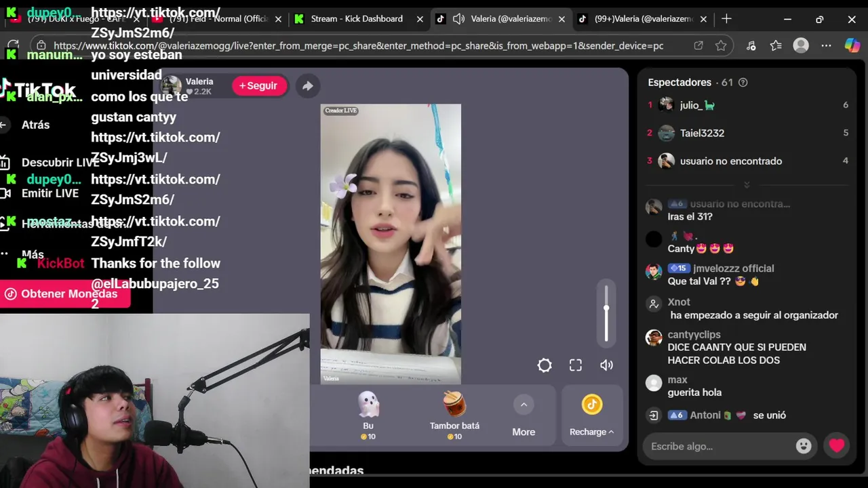Click the Xnot follow notification
Screen dimensions: 868x488
743,309
